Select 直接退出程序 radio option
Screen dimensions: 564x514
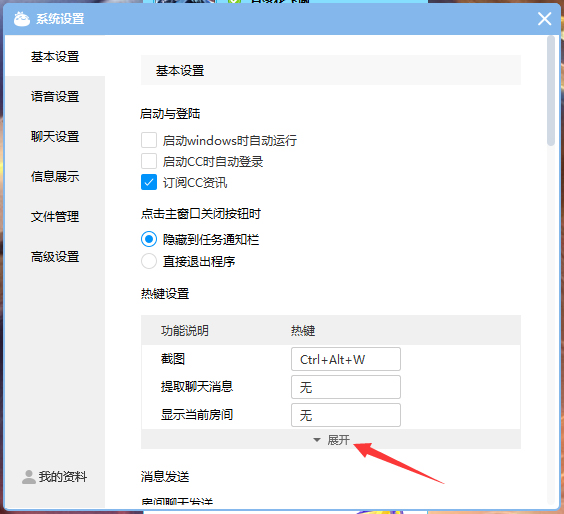click(x=149, y=261)
